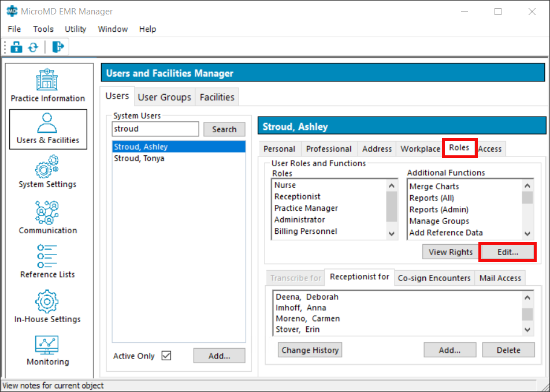
Task: Select Billing Personnel role
Action: (329, 232)
